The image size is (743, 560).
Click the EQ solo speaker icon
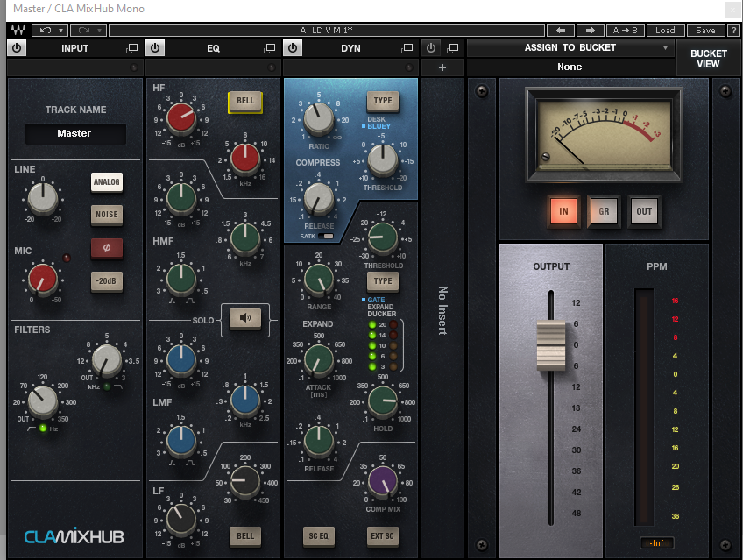coord(245,319)
